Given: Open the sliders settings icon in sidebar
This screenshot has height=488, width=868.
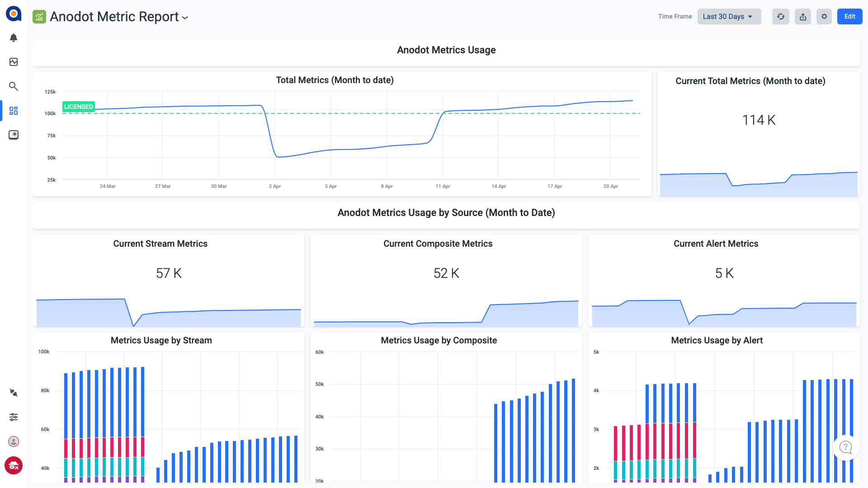Looking at the screenshot, I should coord(14,417).
